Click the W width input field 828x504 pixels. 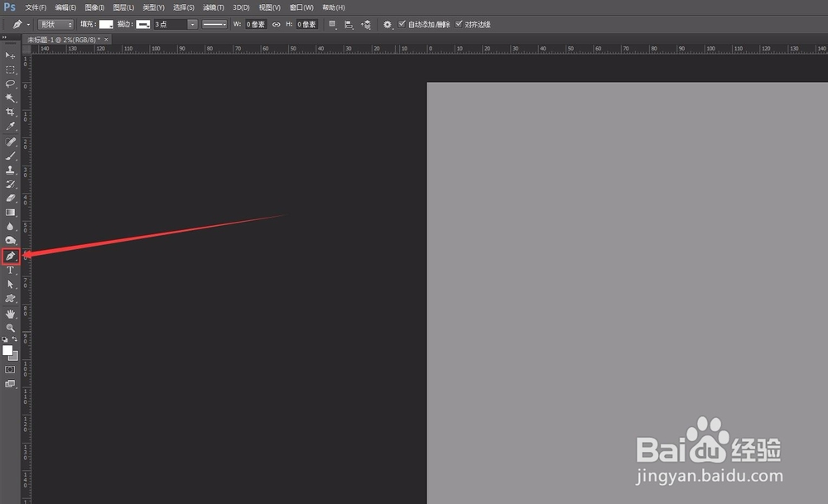click(x=256, y=24)
